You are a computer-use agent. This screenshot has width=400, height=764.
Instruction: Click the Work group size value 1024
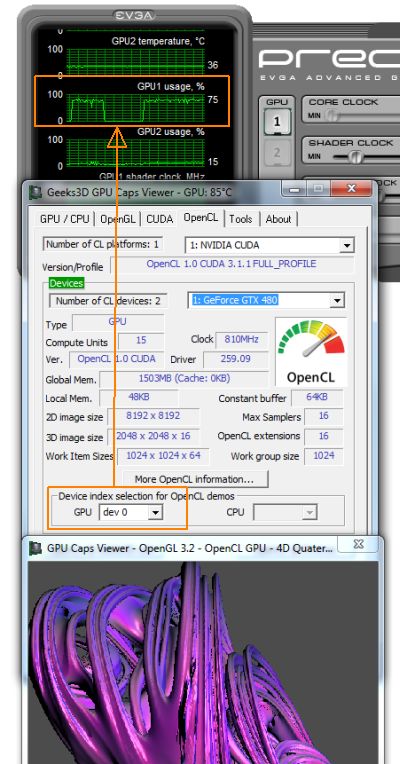point(324,456)
